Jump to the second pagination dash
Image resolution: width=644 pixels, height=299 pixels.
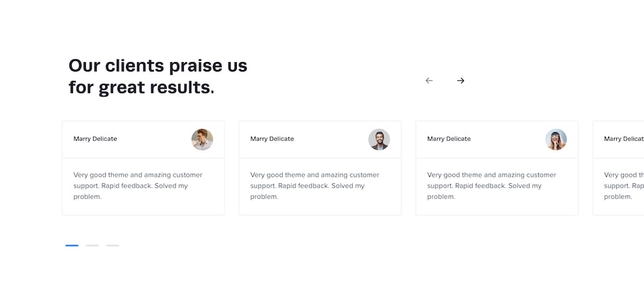(92, 245)
